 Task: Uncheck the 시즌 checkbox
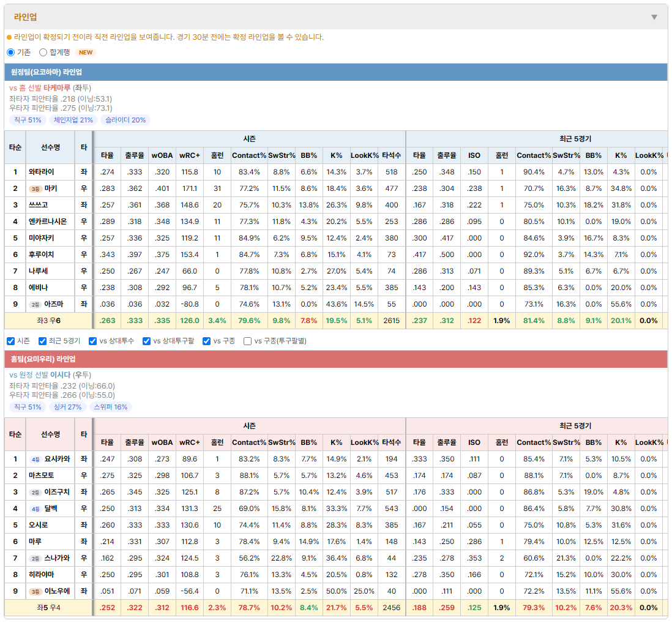click(x=11, y=341)
